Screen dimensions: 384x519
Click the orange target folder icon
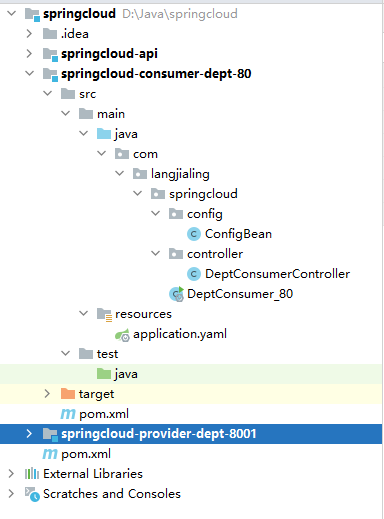[68, 394]
